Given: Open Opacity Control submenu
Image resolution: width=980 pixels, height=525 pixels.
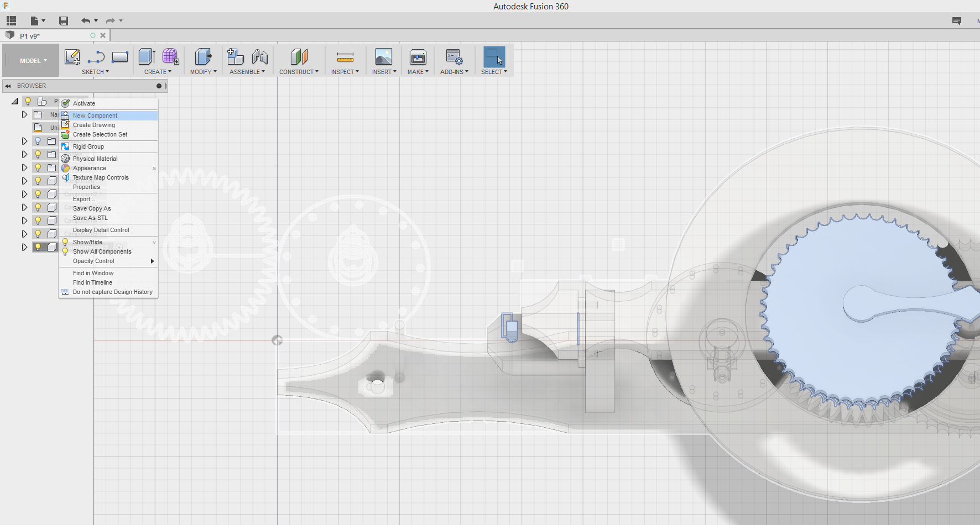Looking at the screenshot, I should [x=108, y=261].
